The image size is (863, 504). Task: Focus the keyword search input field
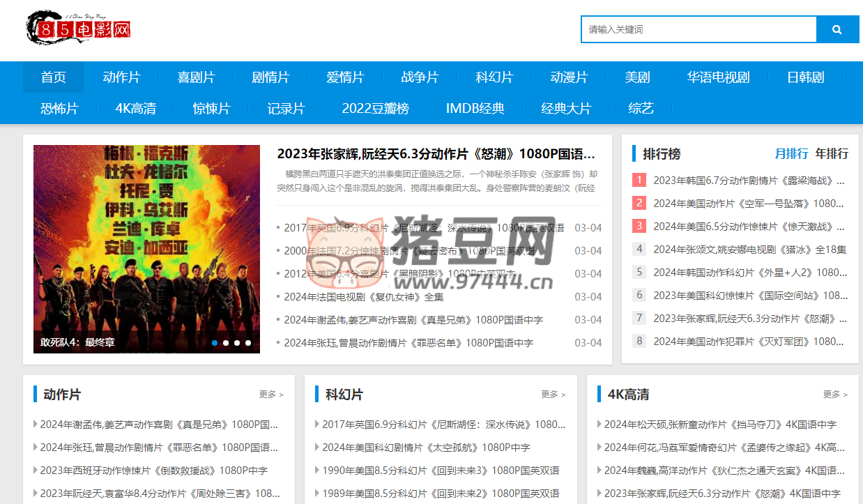(698, 30)
